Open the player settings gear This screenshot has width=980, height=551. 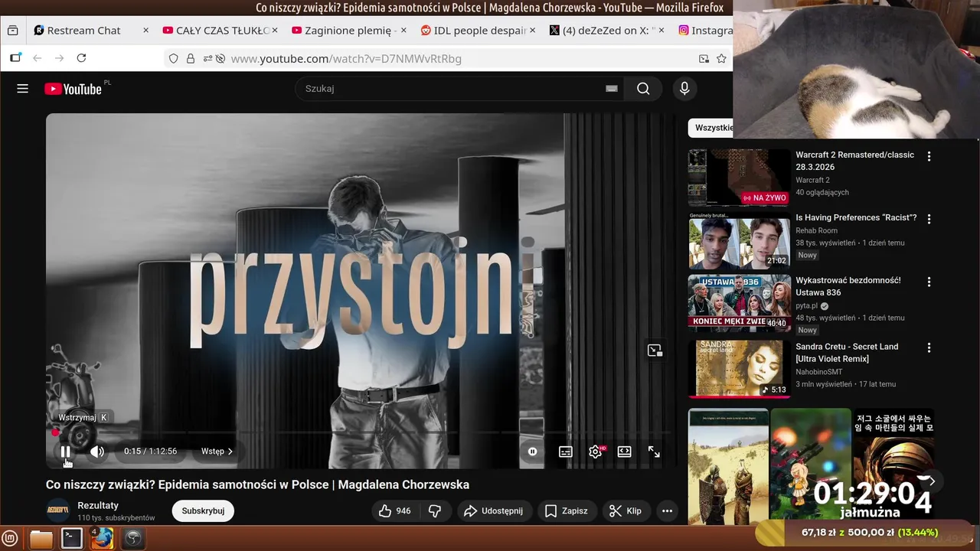pyautogui.click(x=596, y=452)
